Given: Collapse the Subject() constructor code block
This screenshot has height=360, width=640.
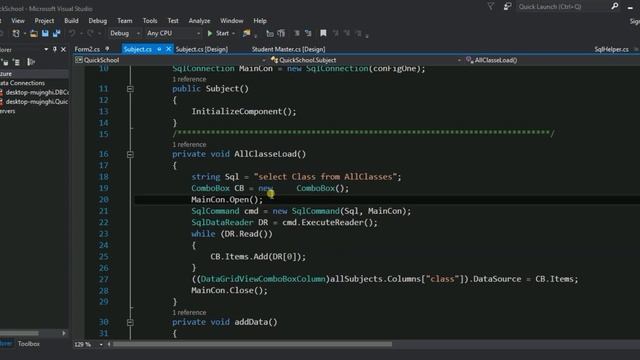Looking at the screenshot, I should (130, 89).
